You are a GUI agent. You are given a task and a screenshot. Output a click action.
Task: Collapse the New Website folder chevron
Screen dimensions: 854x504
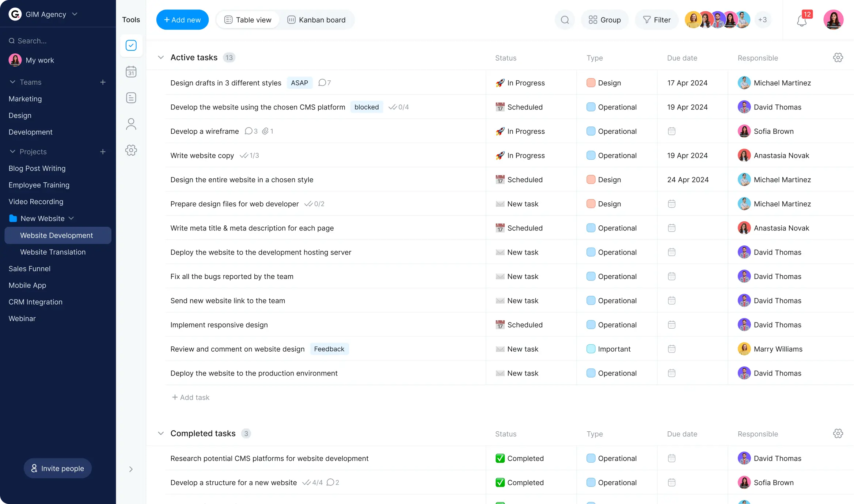(71, 218)
